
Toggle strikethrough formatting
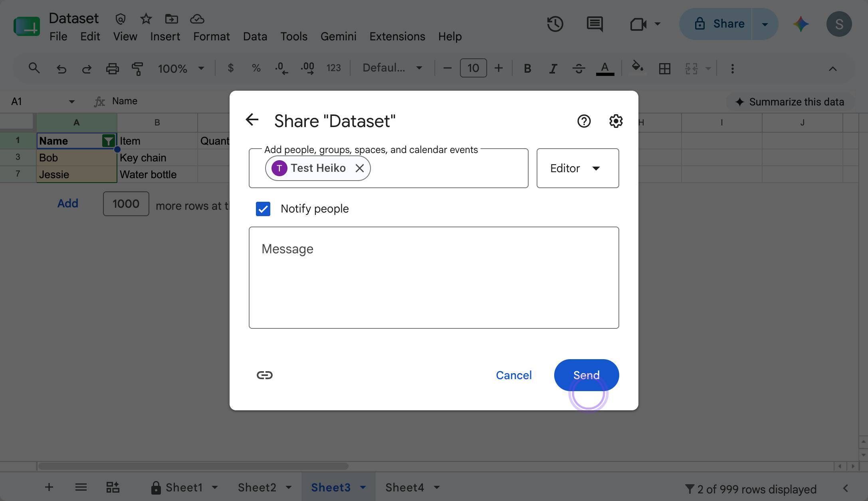(579, 69)
